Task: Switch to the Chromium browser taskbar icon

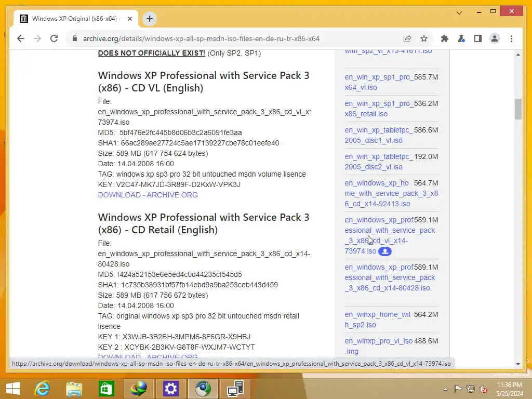Action: (203, 389)
